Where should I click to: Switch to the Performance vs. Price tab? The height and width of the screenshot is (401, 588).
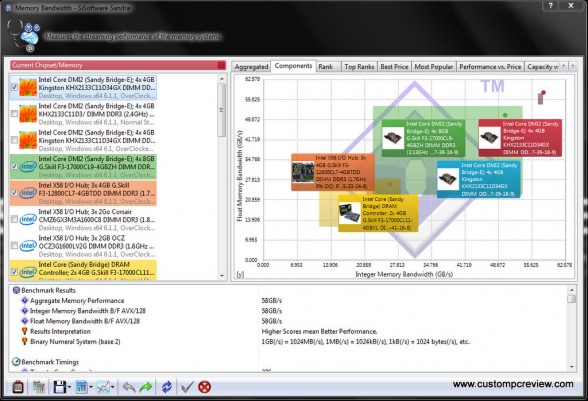(490, 67)
